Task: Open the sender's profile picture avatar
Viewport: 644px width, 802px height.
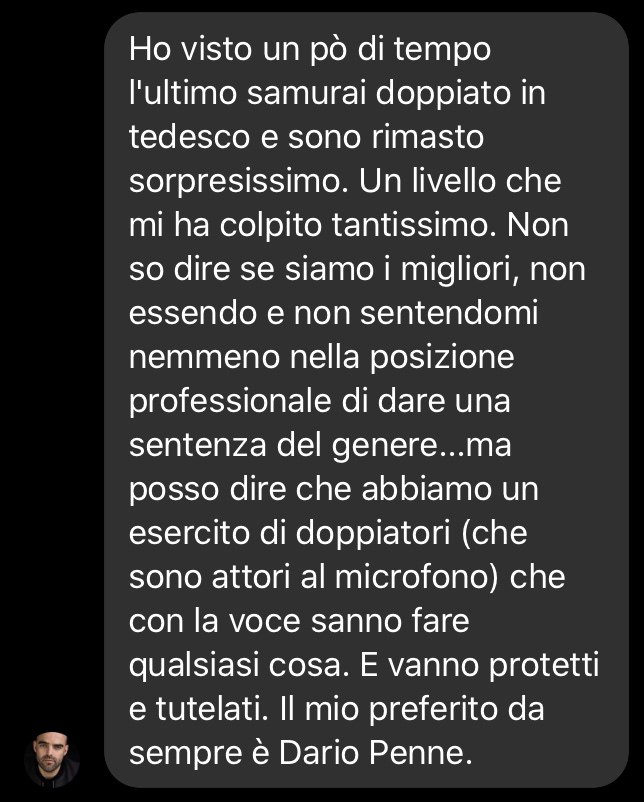Action: (52, 760)
